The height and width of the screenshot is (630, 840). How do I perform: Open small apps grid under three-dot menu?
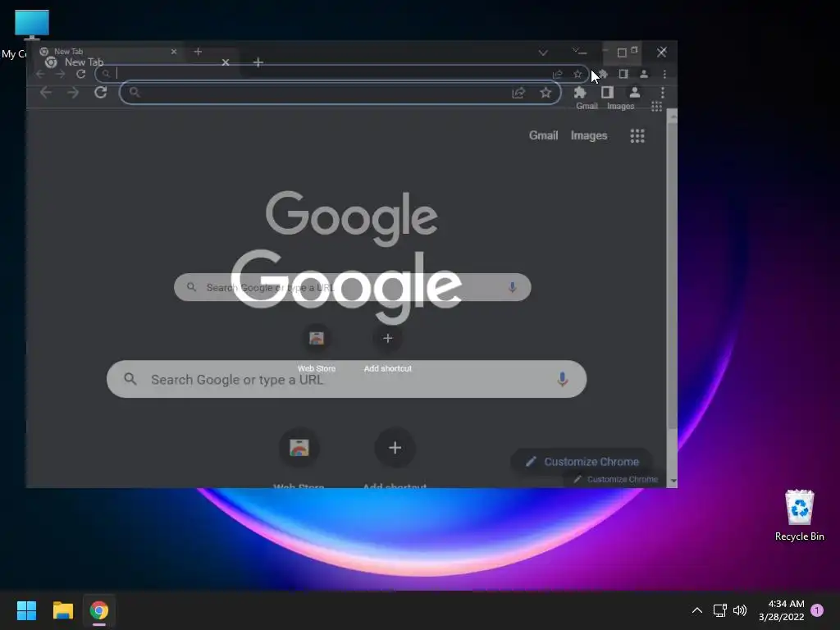pyautogui.click(x=656, y=106)
